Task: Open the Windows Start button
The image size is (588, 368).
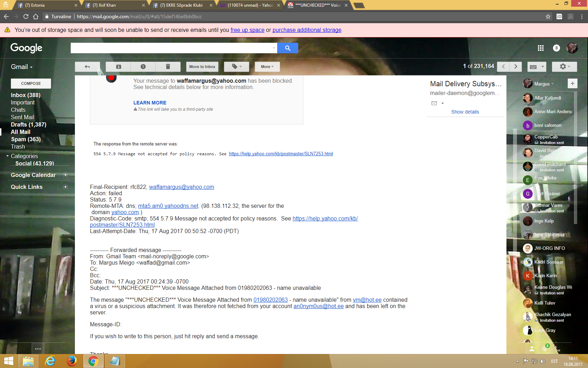Action: pos(8,361)
